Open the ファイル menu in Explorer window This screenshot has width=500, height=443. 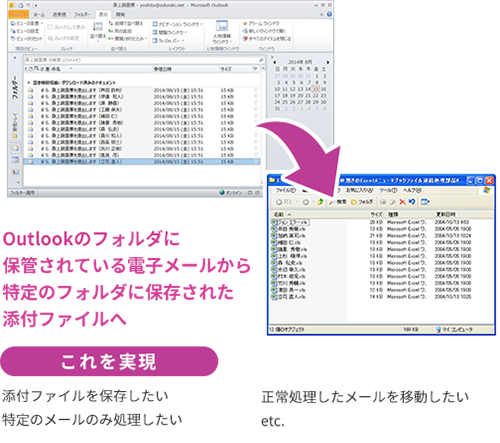286,190
